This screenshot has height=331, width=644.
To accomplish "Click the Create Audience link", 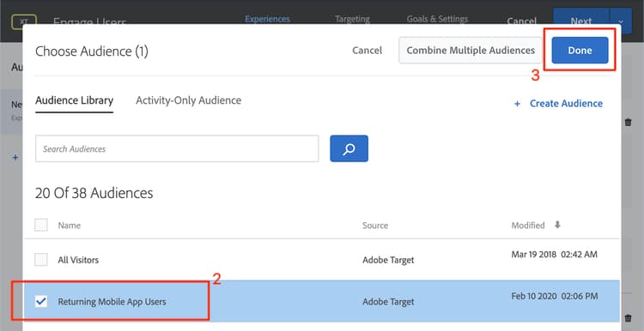I will (x=566, y=104).
